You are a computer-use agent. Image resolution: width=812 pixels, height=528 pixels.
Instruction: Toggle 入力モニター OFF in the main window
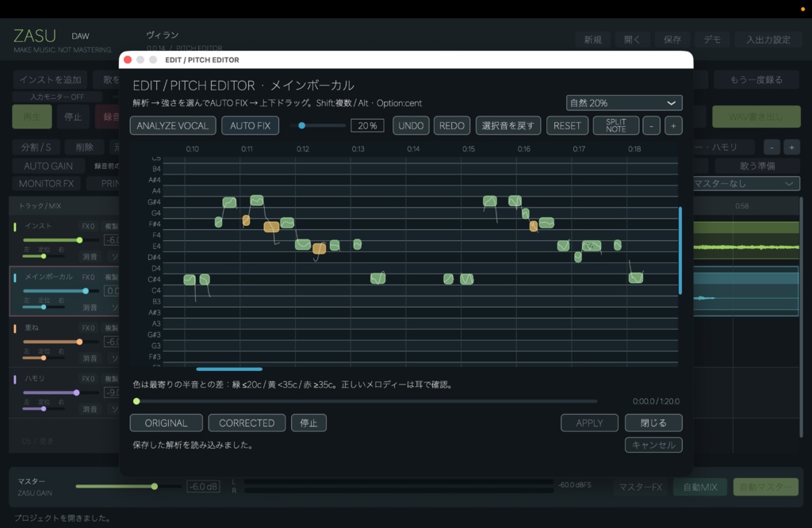pos(57,97)
